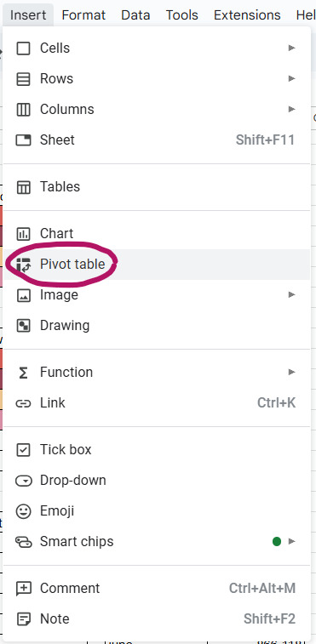Screen dimensions: 316x644
Task: Click the Chart bar graph icon
Action: click(23, 234)
